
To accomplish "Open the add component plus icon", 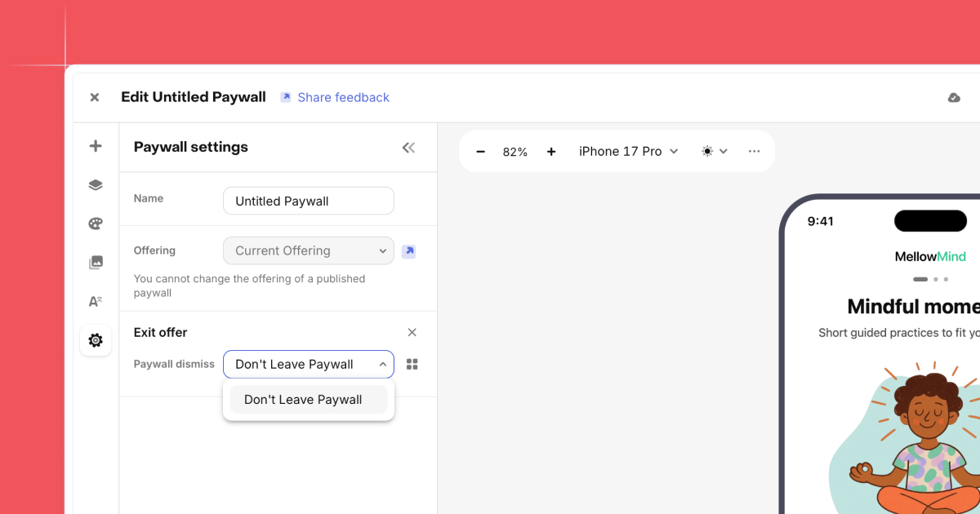I will pyautogui.click(x=96, y=146).
